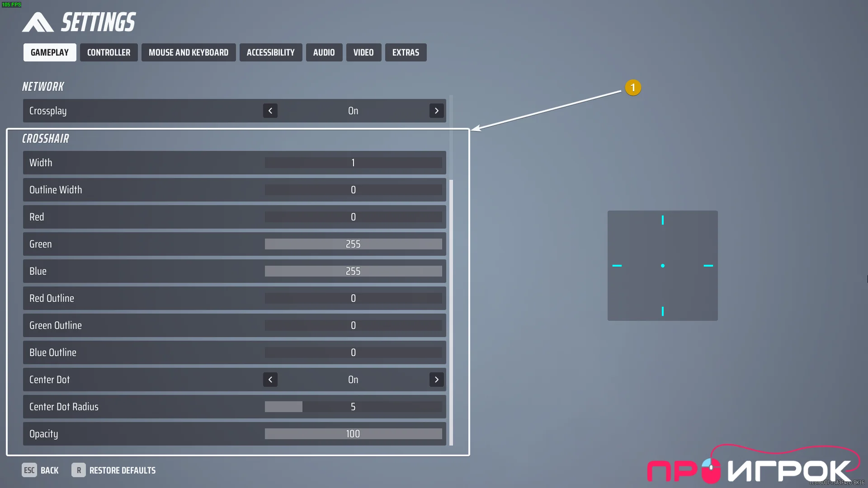Click the ACCESSIBILITY settings tab

271,52
